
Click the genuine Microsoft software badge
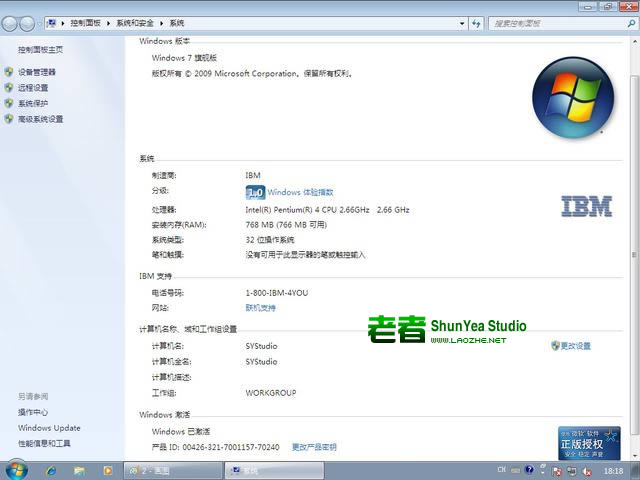pos(589,443)
